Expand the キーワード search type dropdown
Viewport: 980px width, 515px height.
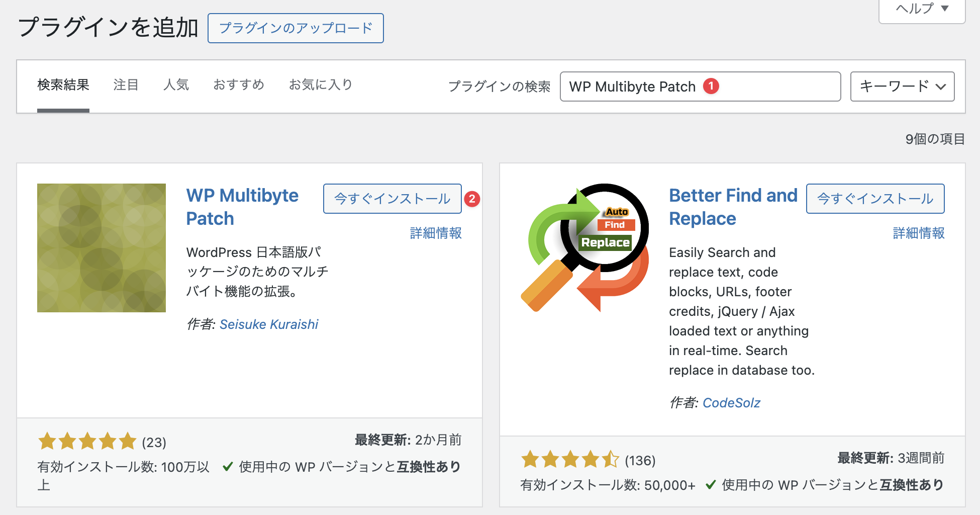[902, 87]
